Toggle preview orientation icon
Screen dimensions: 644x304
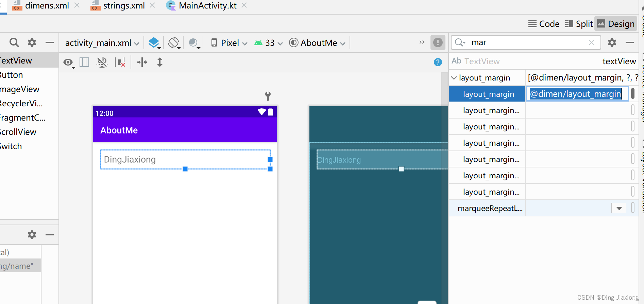click(x=174, y=43)
